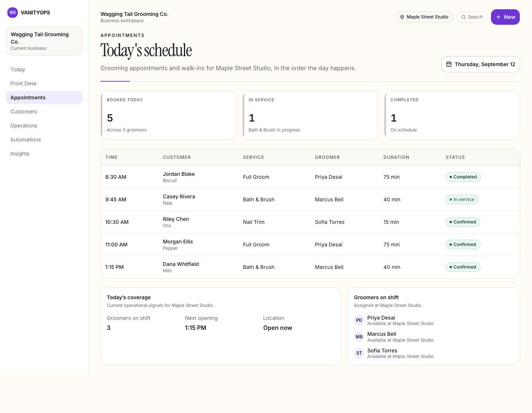Select Appointments in the sidebar
Image resolution: width=532 pixels, height=413 pixels.
click(44, 98)
